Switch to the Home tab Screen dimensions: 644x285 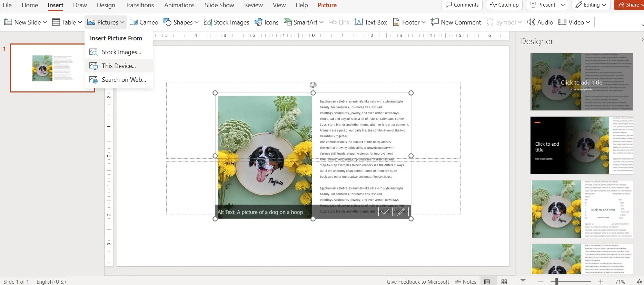30,5
